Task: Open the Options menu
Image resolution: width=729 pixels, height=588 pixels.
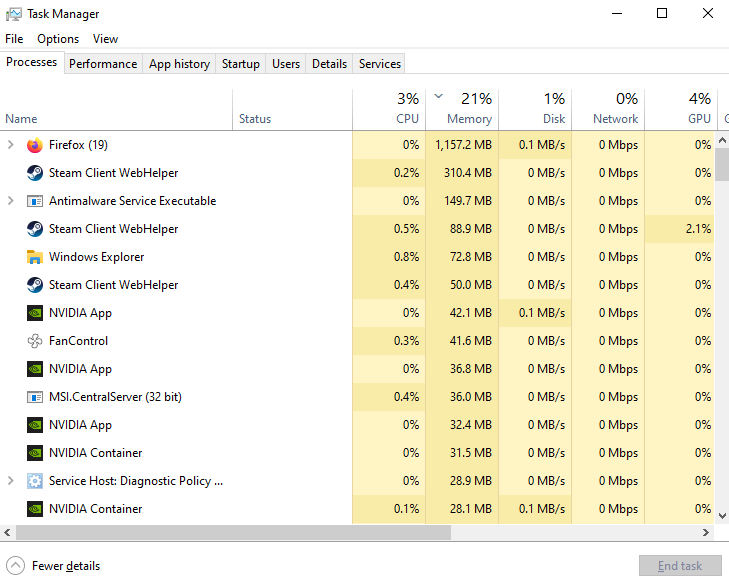Action: 58,39
